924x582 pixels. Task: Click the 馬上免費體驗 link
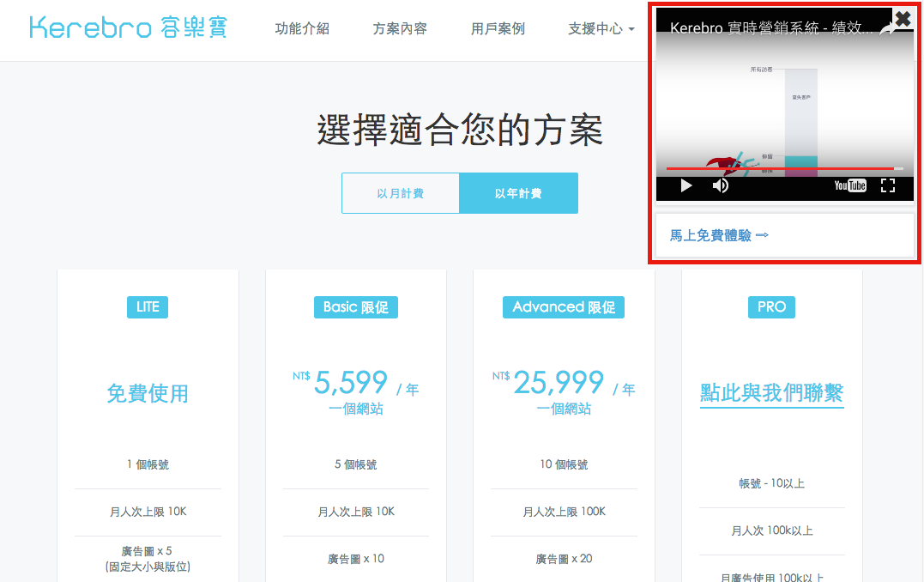(719, 235)
